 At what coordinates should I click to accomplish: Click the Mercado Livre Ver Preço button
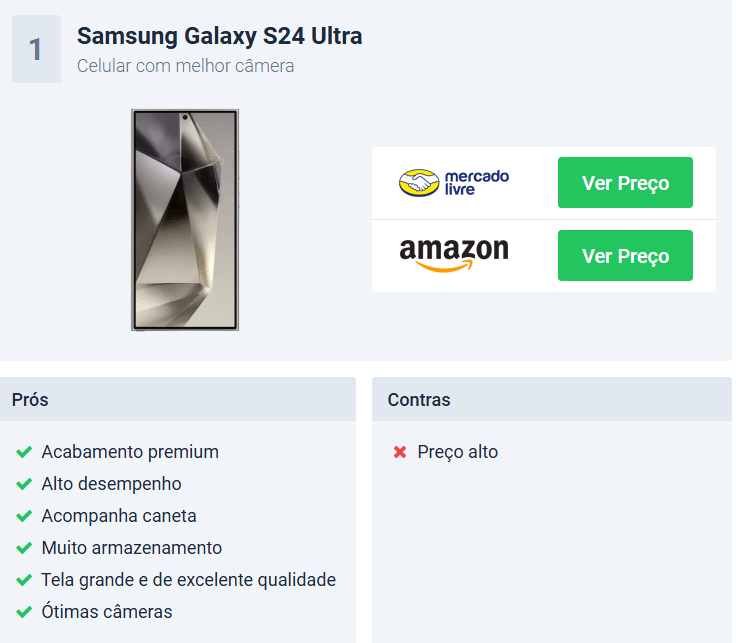(x=625, y=183)
